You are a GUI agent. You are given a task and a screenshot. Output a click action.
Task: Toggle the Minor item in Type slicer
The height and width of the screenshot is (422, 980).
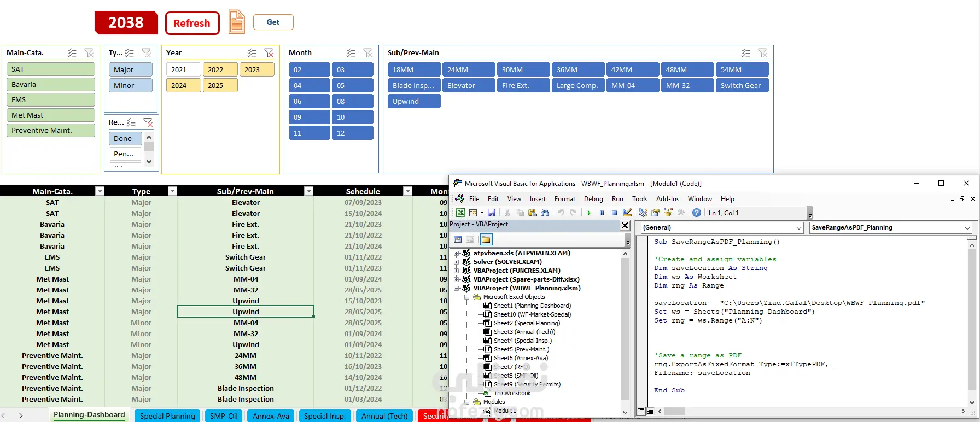tap(130, 86)
